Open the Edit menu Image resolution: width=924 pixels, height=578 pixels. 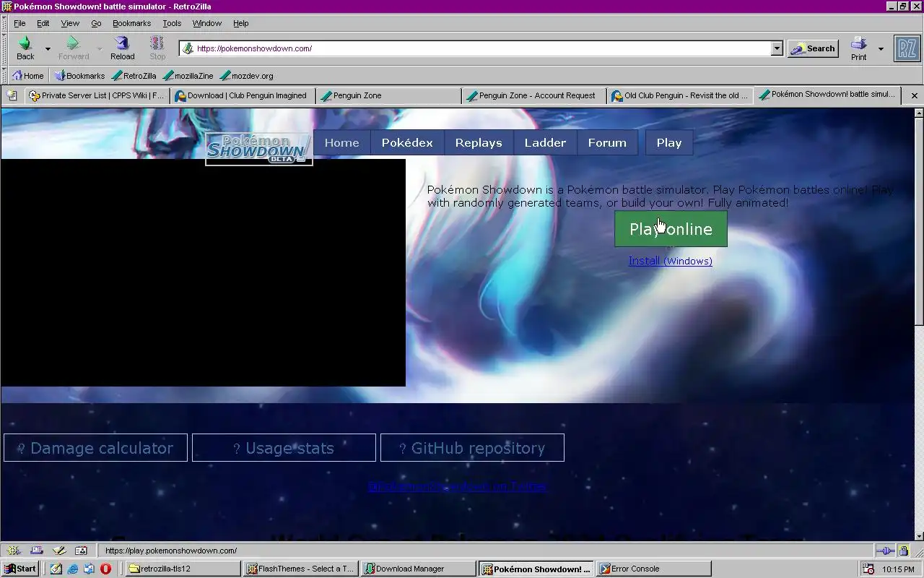point(43,23)
